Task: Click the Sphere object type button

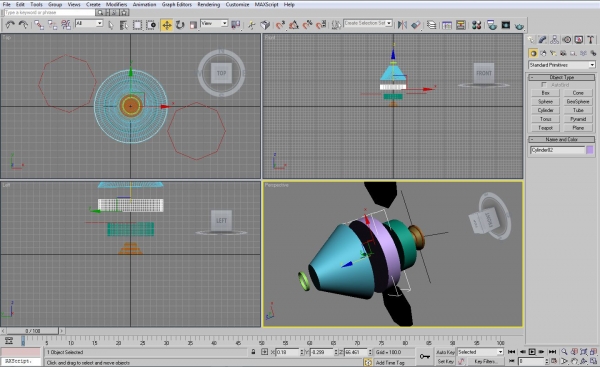Action: (x=545, y=102)
